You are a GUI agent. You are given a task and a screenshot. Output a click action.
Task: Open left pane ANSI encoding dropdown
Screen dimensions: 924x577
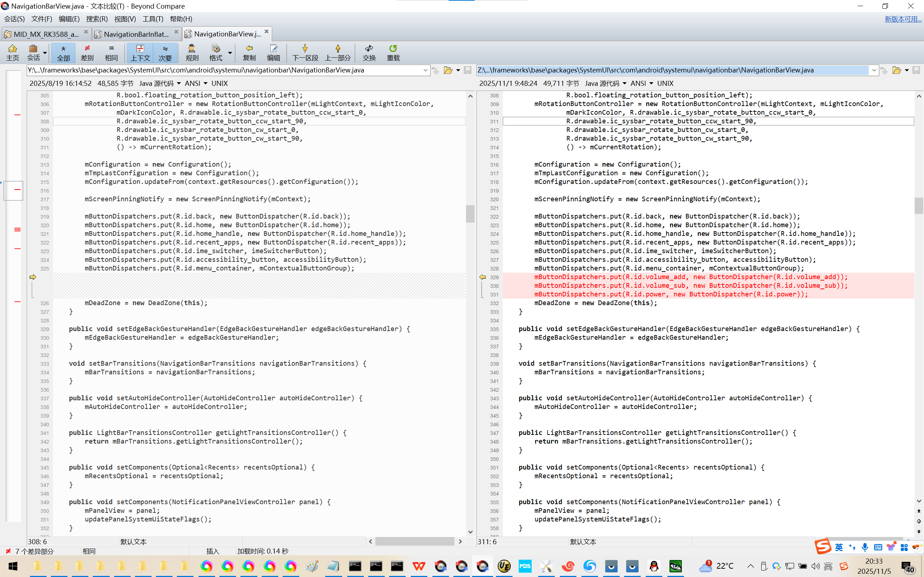pos(196,83)
